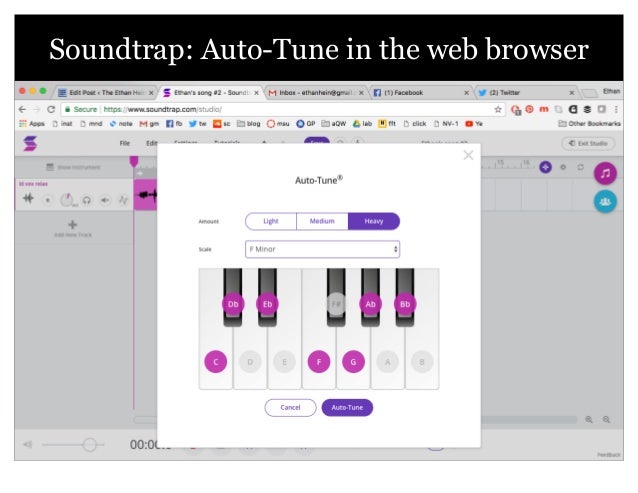Open the Scale dropdown showing F Minor

pos(322,249)
